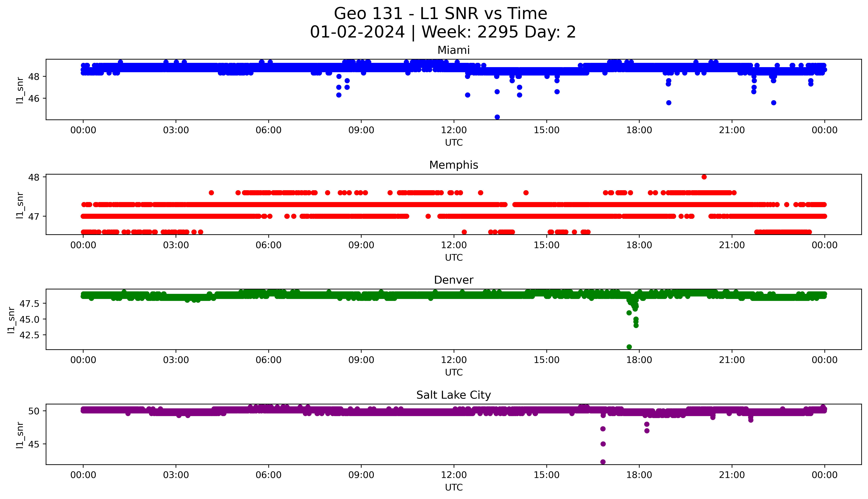Select the Salt Lake City subplot title
868x499 pixels.
click(453, 395)
